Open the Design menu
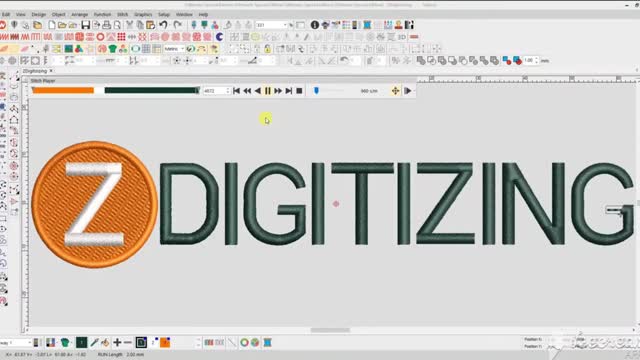Viewport: 640px width, 360px height. pyautogui.click(x=39, y=14)
